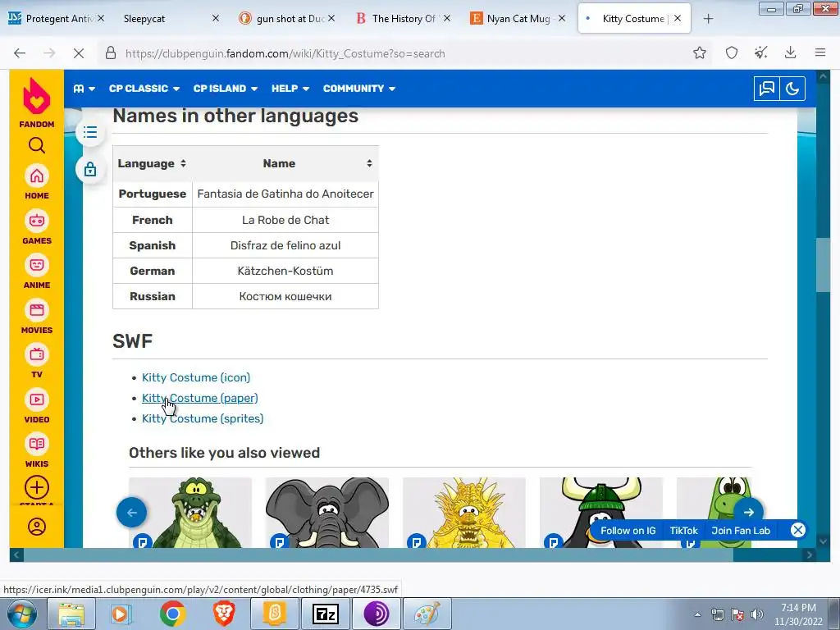Viewport: 840px width, 630px height.
Task: Open Paint from taskbar
Action: click(427, 614)
